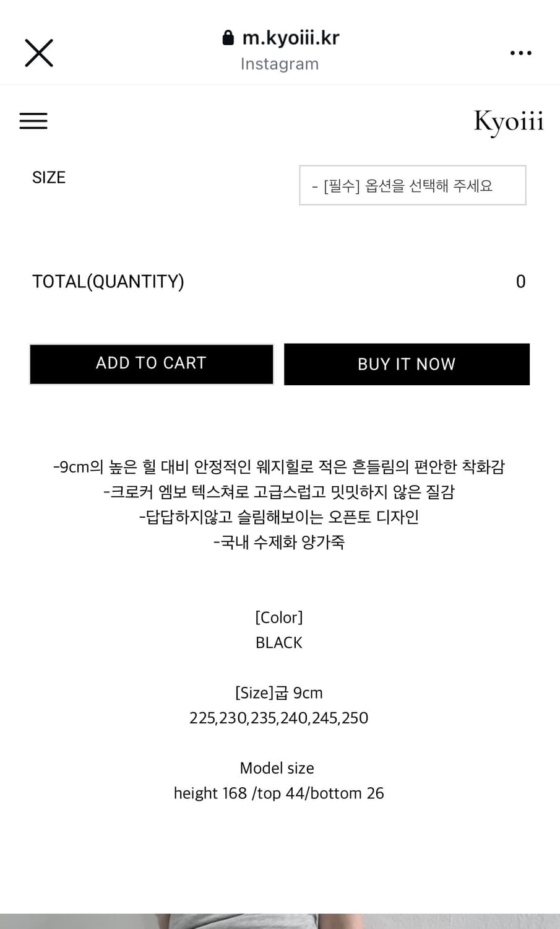The image size is (560, 929).
Task: Tap the Model size heading
Action: tap(277, 768)
